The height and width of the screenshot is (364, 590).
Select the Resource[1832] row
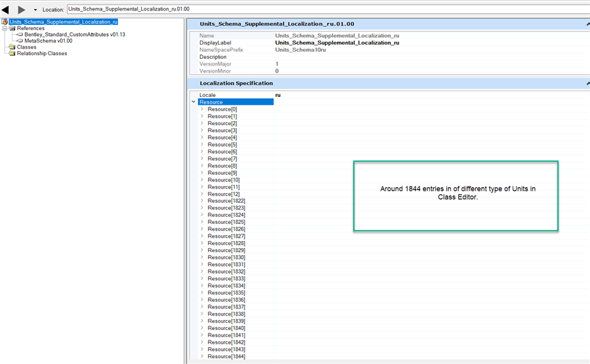tap(226, 272)
